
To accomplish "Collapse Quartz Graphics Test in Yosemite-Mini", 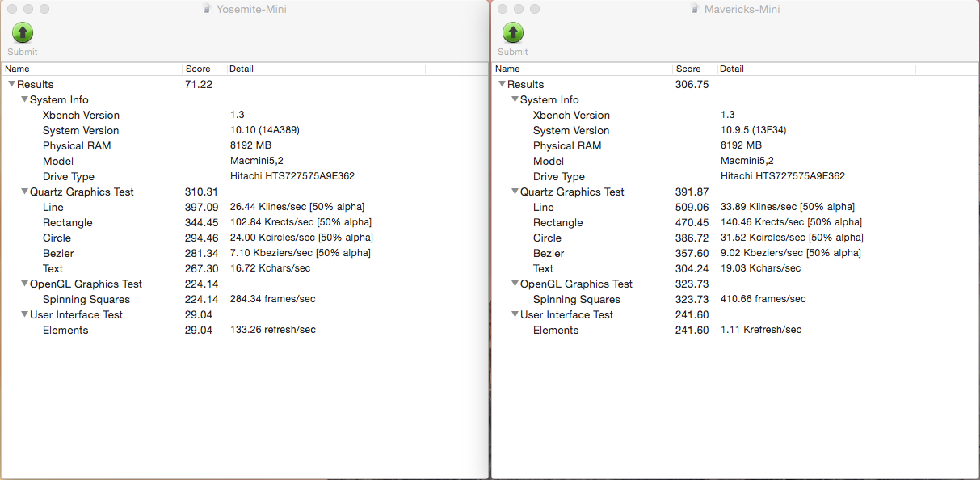I will [24, 192].
